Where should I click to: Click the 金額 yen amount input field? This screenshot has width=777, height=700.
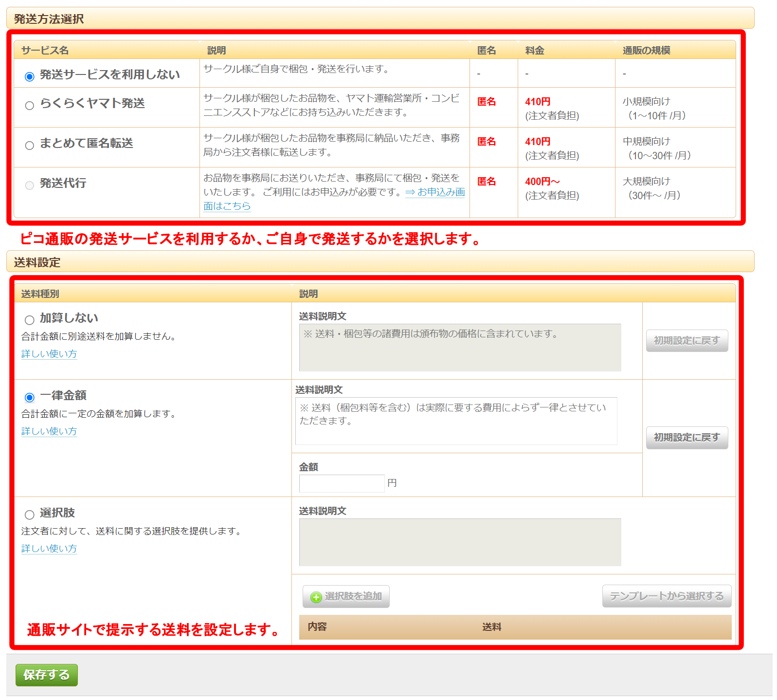342,483
